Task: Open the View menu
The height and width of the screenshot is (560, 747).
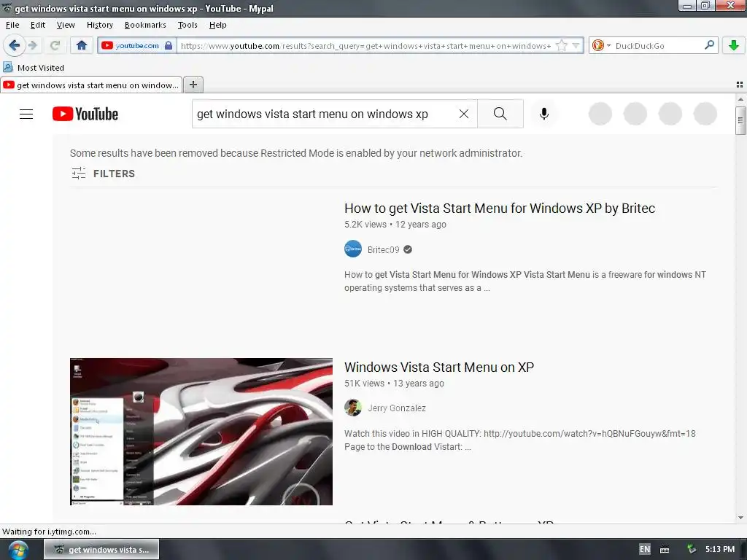Action: pyautogui.click(x=66, y=25)
